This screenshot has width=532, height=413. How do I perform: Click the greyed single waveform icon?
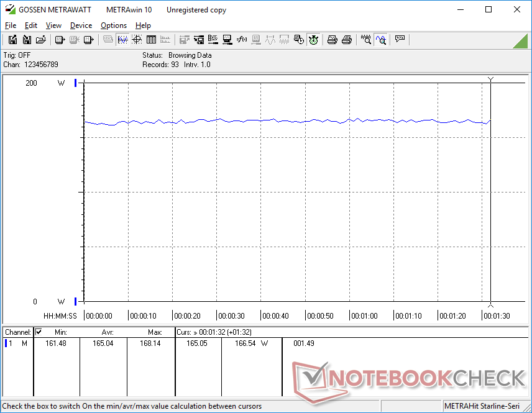[270, 40]
